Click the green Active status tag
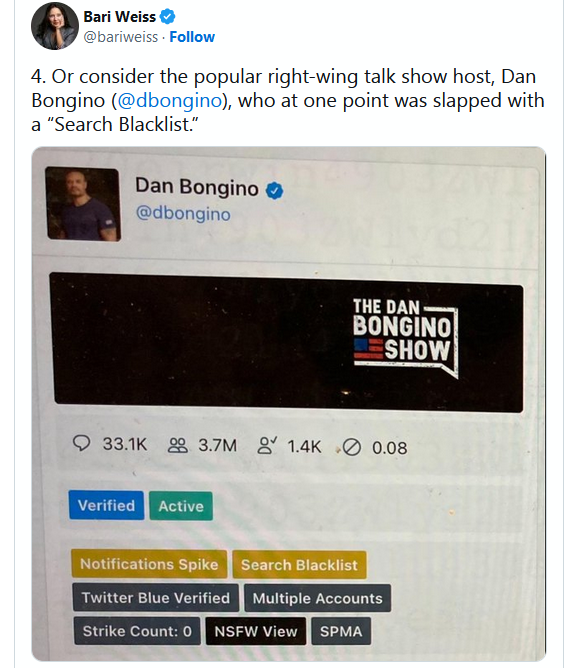Image resolution: width=569 pixels, height=668 pixels. [181, 506]
